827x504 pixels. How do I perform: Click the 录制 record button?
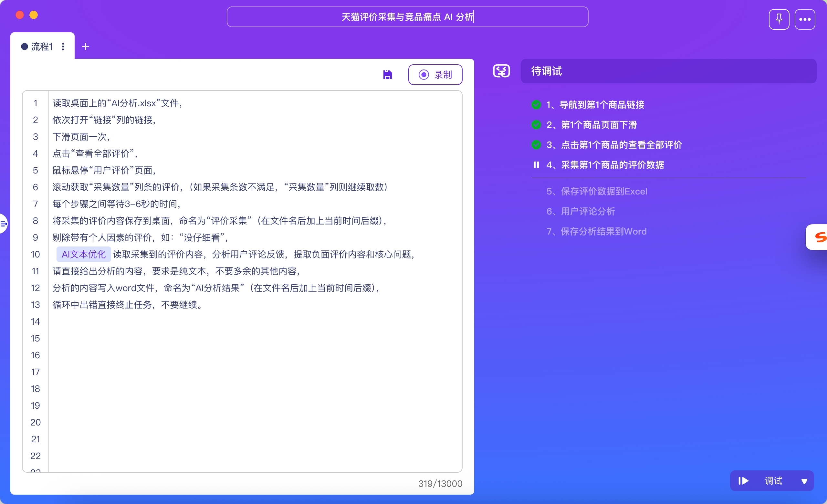[435, 75]
